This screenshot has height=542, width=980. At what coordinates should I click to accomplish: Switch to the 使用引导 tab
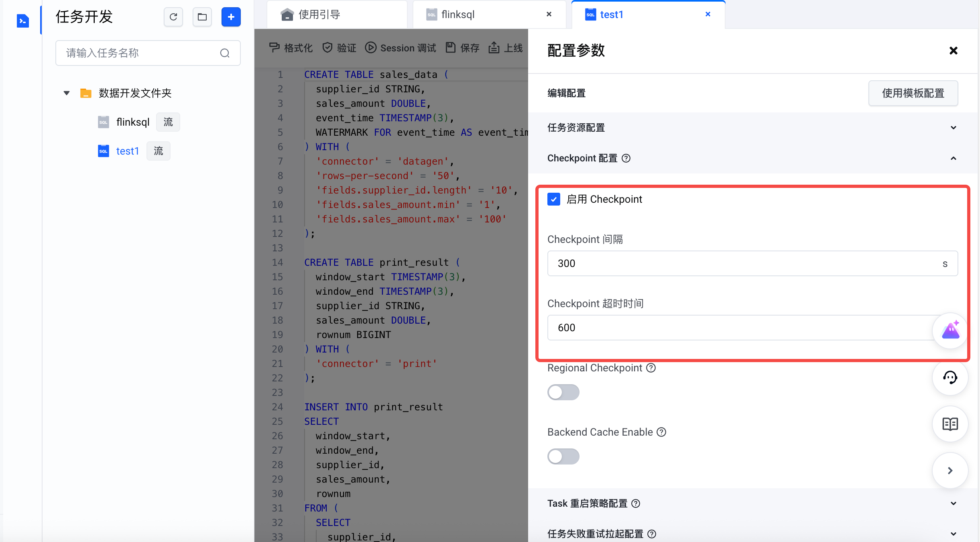click(x=319, y=15)
